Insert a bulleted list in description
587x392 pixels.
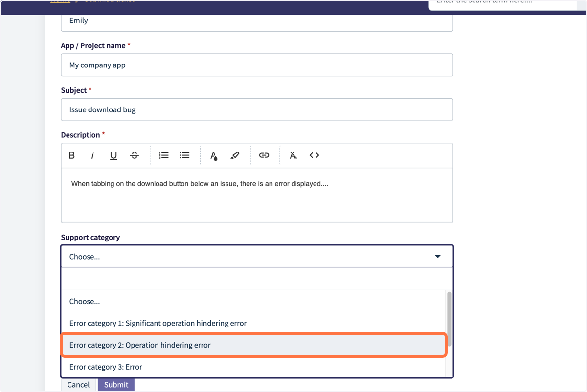184,155
